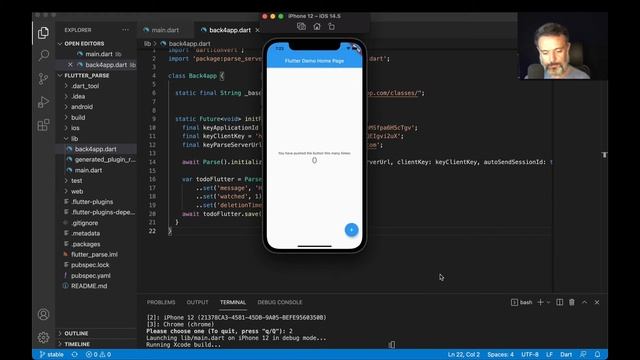
Task: Take simulator screenshot icon
Action: click(301, 27)
